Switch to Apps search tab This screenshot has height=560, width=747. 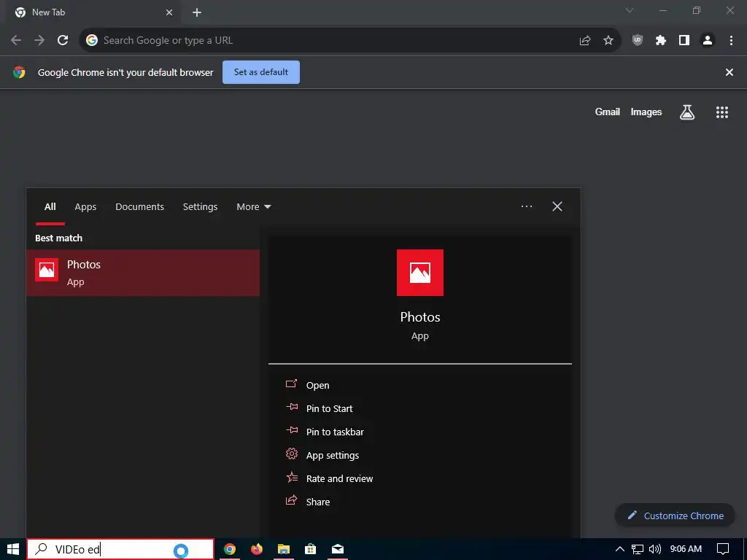pyautogui.click(x=85, y=206)
